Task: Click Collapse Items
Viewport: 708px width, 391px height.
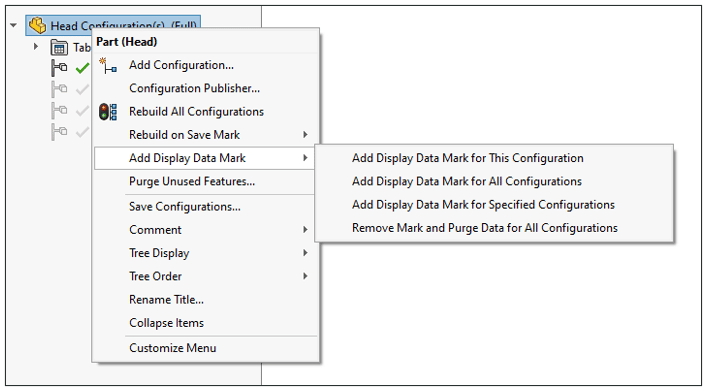Action: (x=166, y=323)
